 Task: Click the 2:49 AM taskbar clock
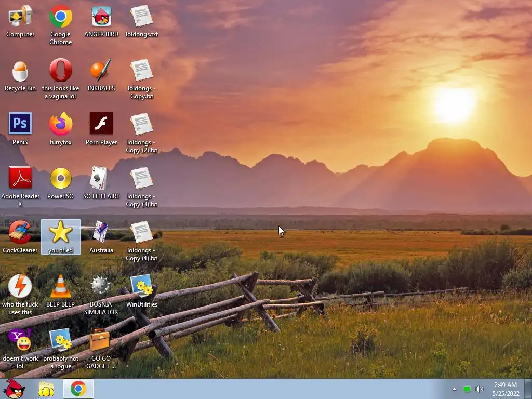506,389
